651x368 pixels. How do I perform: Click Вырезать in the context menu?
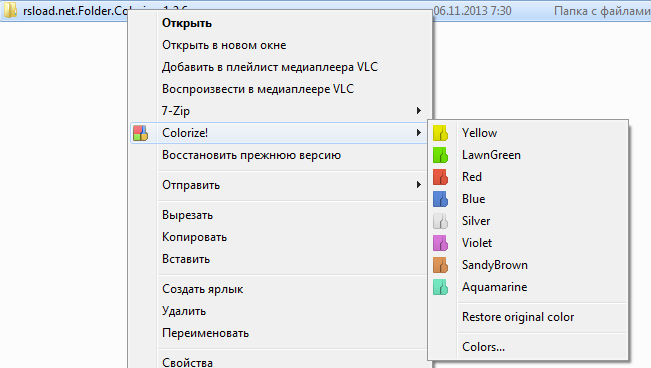(x=187, y=215)
